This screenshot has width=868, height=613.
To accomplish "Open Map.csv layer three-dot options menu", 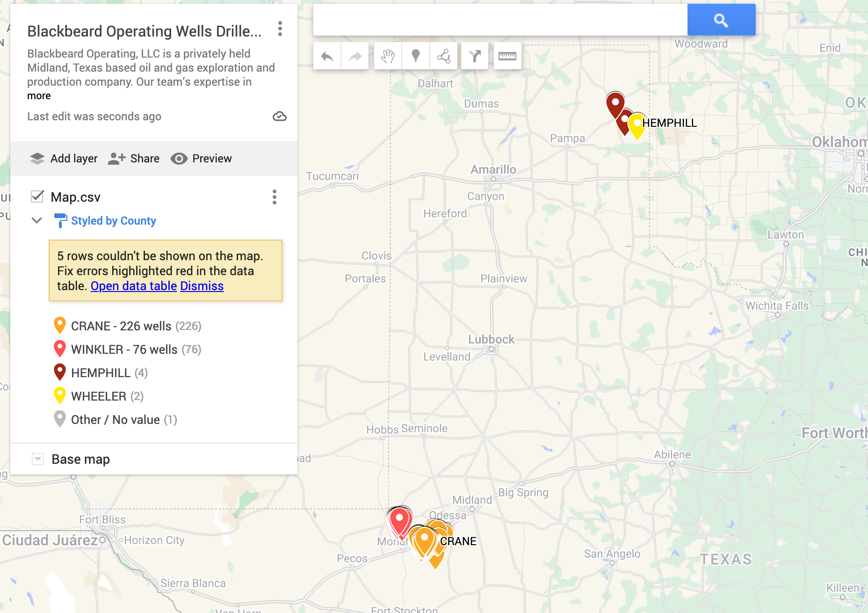I will 275,197.
